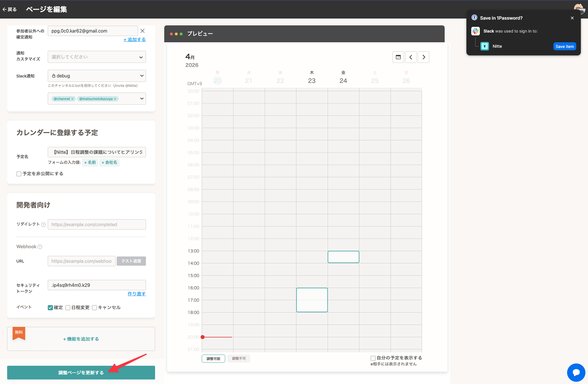
Task: Check the 予定を非公開にする checkbox
Action: point(19,174)
